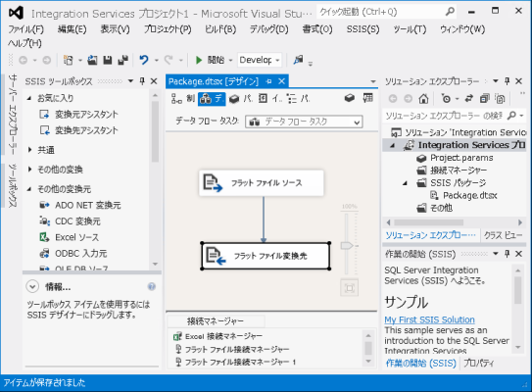Select ODBC 入力元 toolbox item

[x=73, y=254]
